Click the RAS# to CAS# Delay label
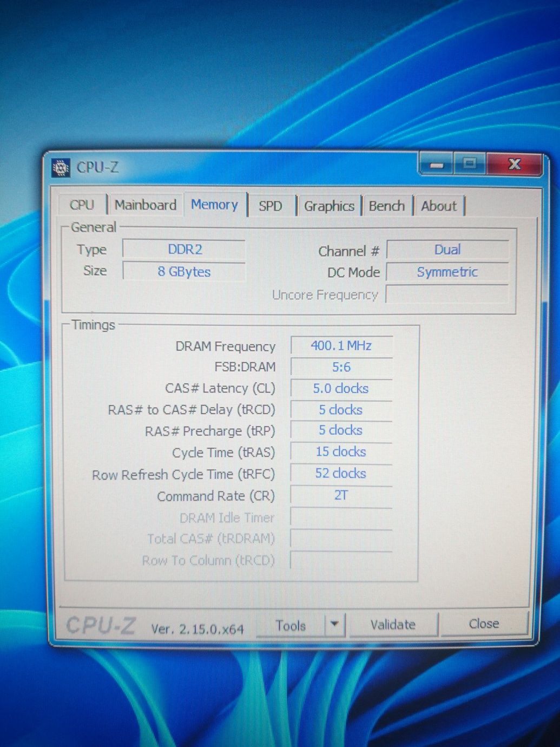The height and width of the screenshot is (747, 560). (x=192, y=410)
